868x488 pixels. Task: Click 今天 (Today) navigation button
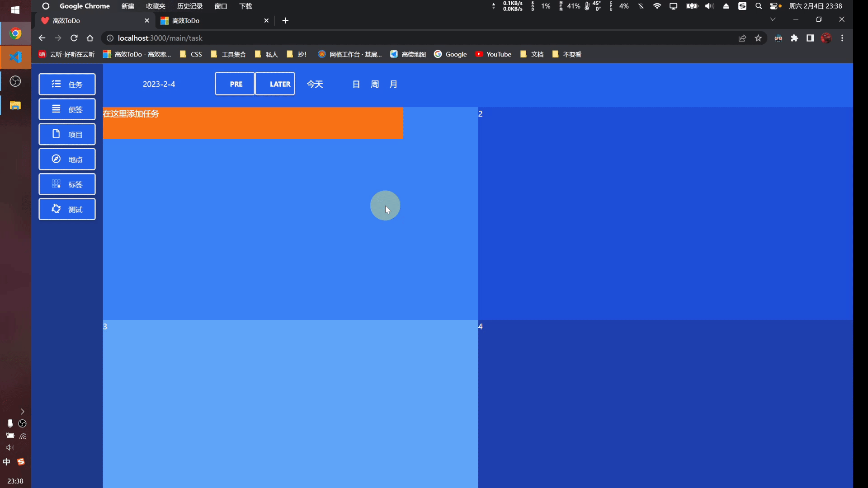[x=316, y=84]
